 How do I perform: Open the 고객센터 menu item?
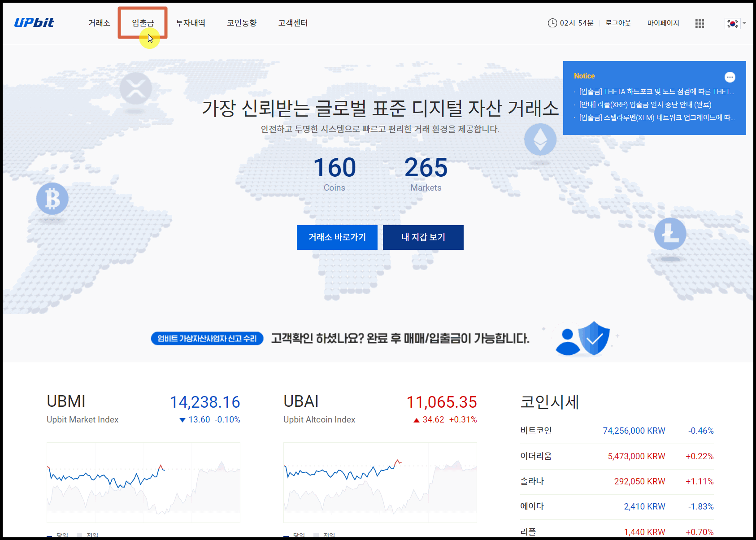pos(292,23)
